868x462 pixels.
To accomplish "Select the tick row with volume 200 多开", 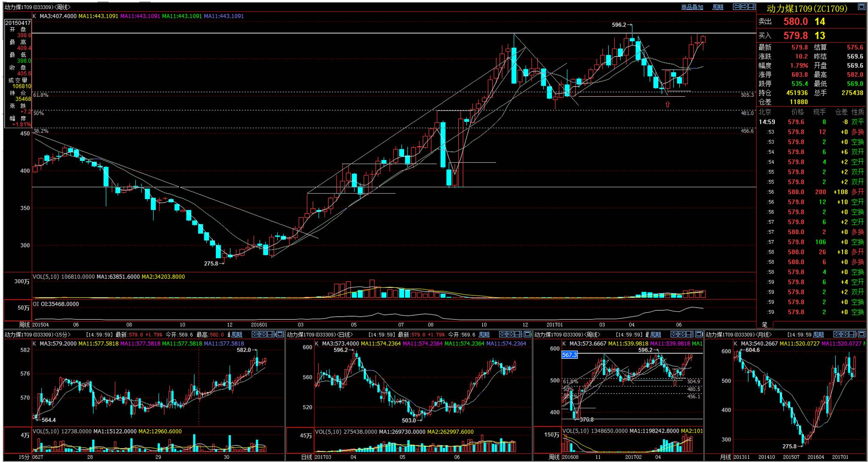I will pyautogui.click(x=811, y=192).
